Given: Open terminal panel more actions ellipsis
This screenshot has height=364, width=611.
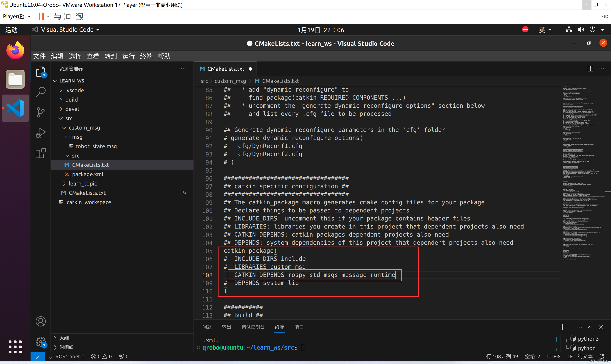Looking at the screenshot, I should (579, 327).
